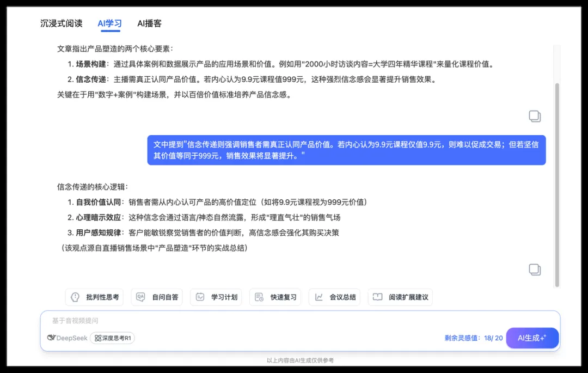Select the AI学习 tab
This screenshot has width=588, height=373.
pos(109,23)
